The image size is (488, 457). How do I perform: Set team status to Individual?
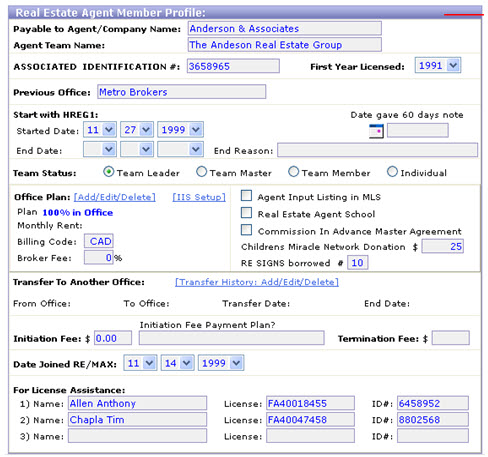(x=392, y=172)
